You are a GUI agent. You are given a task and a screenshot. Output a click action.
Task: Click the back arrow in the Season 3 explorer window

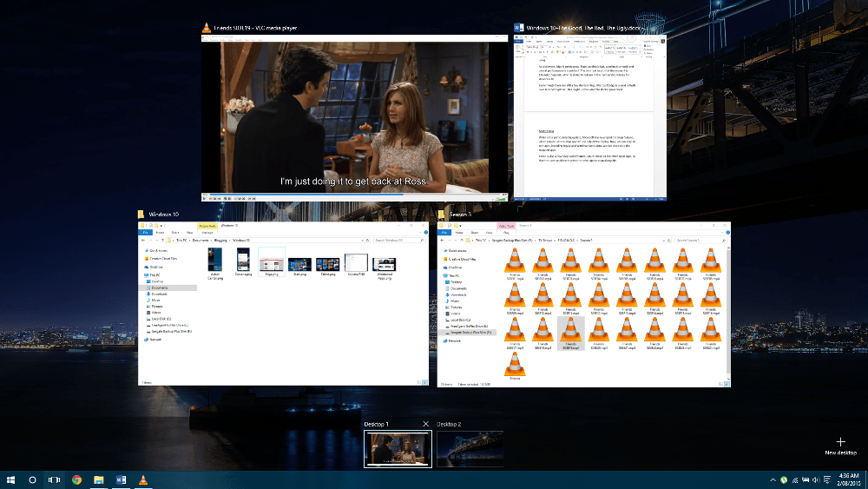[443, 241]
